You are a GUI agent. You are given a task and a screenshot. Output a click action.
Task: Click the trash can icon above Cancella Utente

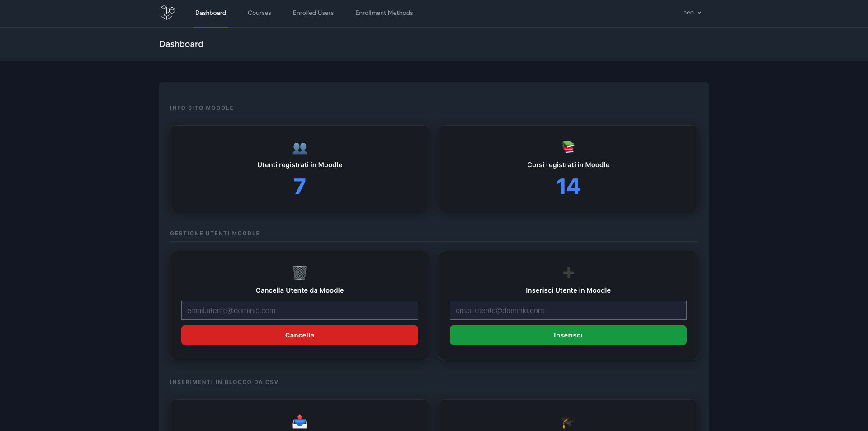click(300, 273)
